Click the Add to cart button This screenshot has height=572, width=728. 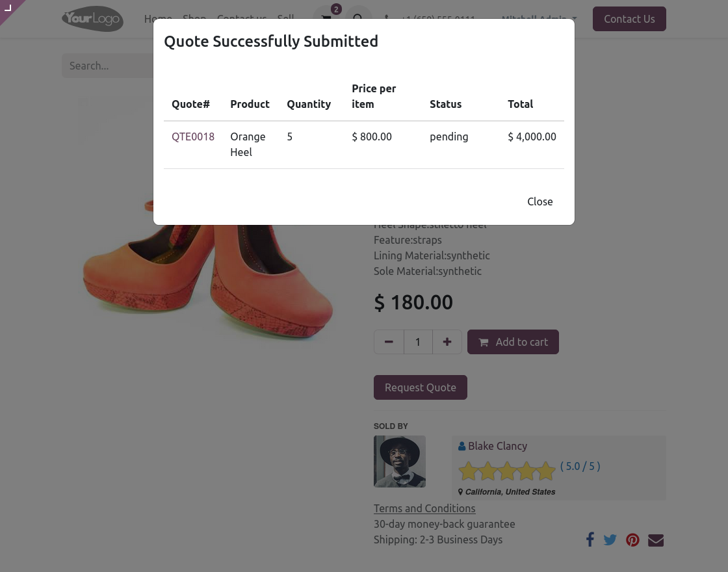click(x=513, y=342)
